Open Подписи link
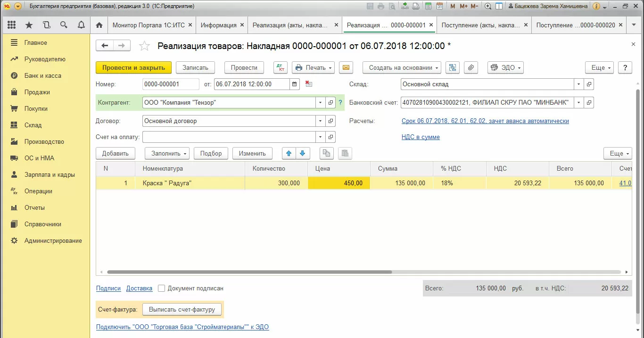Viewport: 644px width, 338px height. point(108,288)
